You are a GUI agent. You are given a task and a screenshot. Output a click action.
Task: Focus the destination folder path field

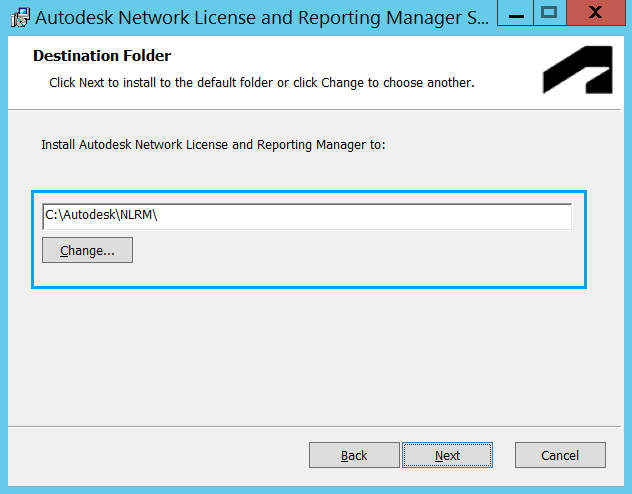point(400,215)
